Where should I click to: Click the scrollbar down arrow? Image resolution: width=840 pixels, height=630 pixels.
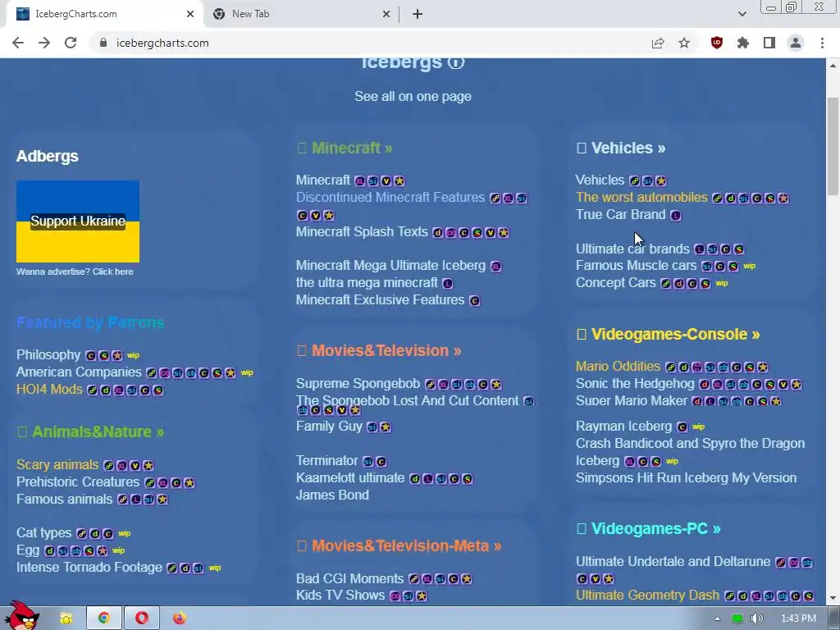coord(833,598)
